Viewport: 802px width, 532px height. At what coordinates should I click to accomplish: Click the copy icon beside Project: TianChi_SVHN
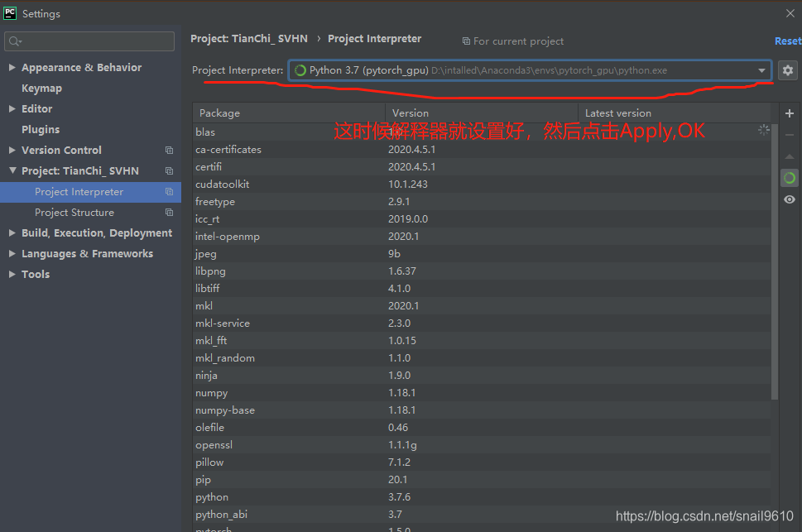[x=170, y=171]
